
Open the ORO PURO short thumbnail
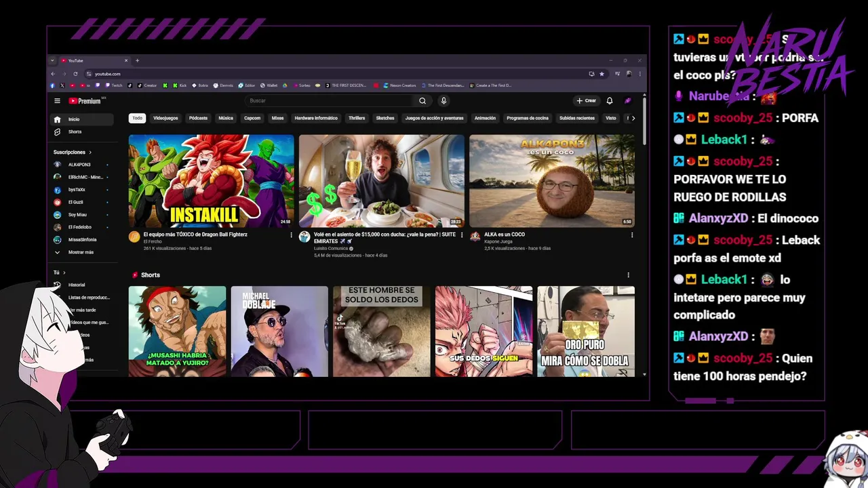[x=586, y=331]
